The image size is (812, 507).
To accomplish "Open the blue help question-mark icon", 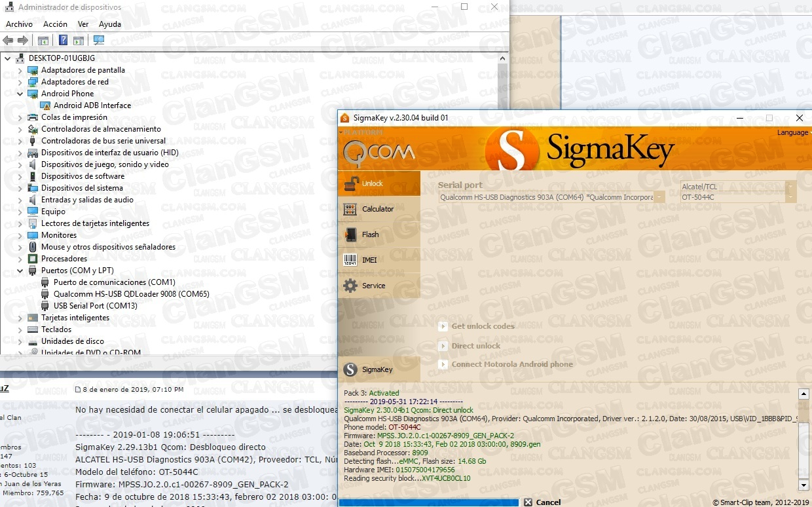I will (63, 40).
